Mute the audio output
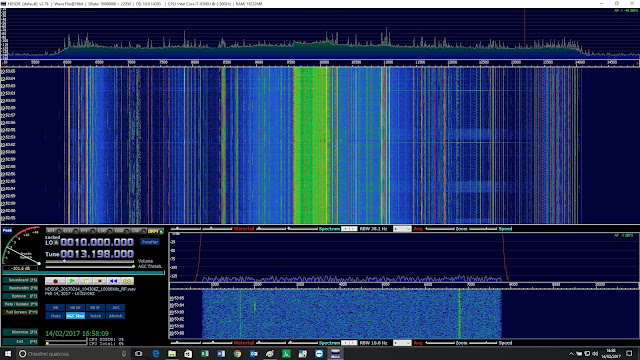Screen dimensions: 640x360 [56, 316]
